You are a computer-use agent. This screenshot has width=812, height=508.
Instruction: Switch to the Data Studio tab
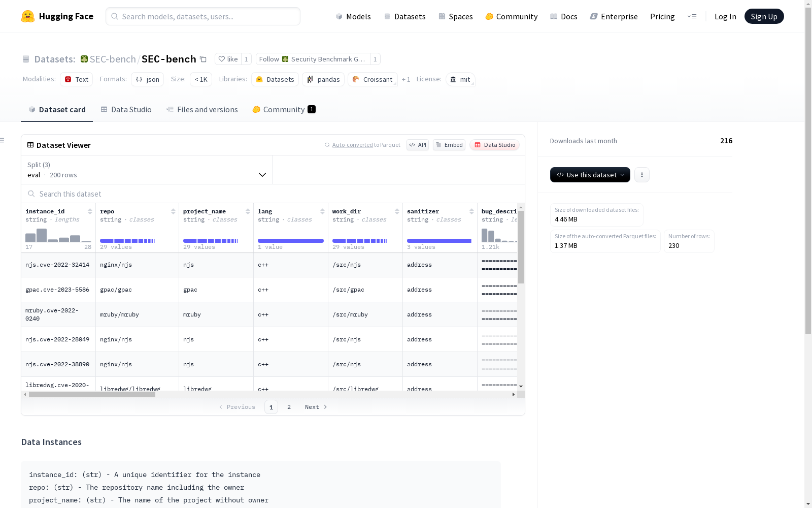126,110
